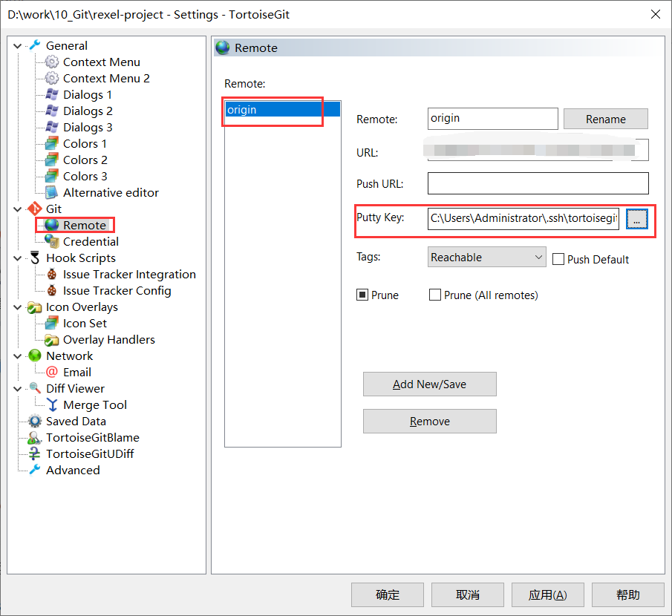Click the Colors 1 icon
This screenshot has height=616, width=672.
(x=52, y=143)
